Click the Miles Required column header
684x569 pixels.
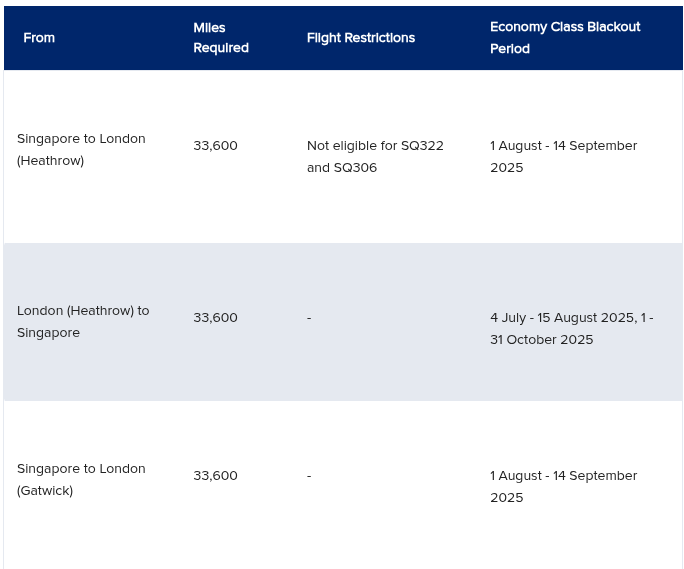[221, 38]
